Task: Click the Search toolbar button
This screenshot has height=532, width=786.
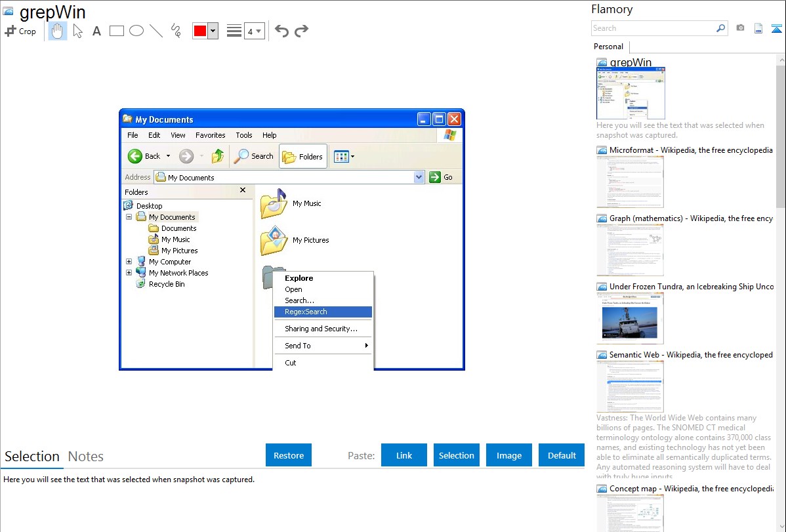Action: pyautogui.click(x=255, y=156)
